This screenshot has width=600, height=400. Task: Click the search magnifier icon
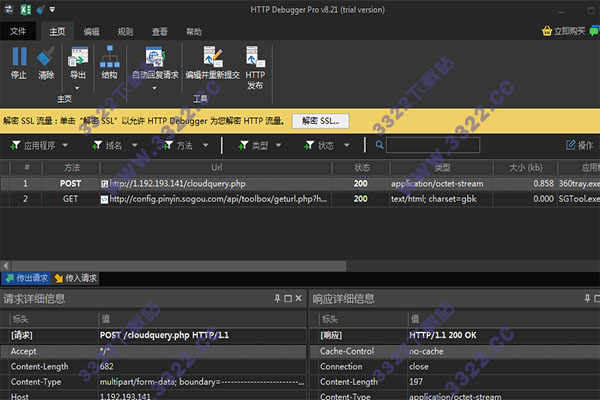379,145
